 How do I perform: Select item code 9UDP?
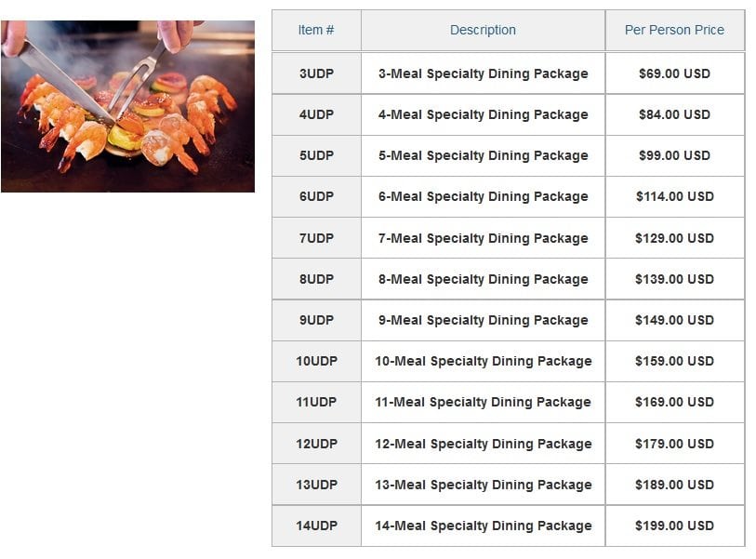316,320
